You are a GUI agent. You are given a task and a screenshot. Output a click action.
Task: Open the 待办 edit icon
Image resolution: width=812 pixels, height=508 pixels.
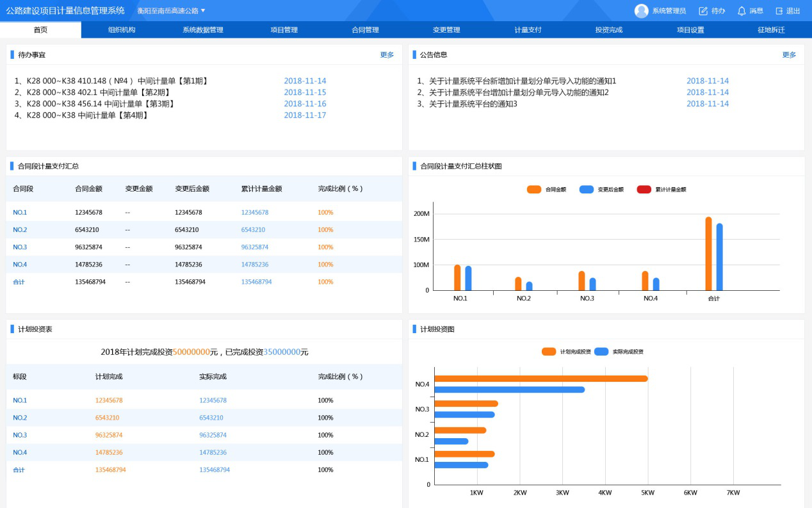(703, 11)
